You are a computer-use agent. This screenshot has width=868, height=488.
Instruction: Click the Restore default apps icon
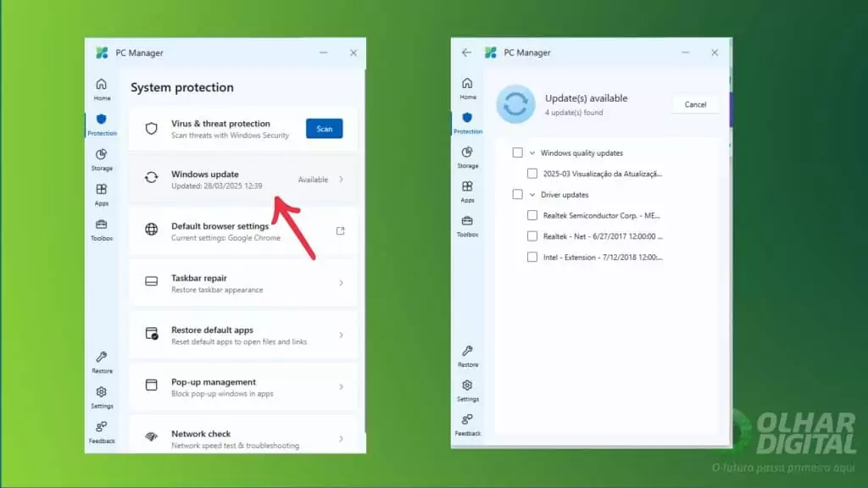click(151, 333)
